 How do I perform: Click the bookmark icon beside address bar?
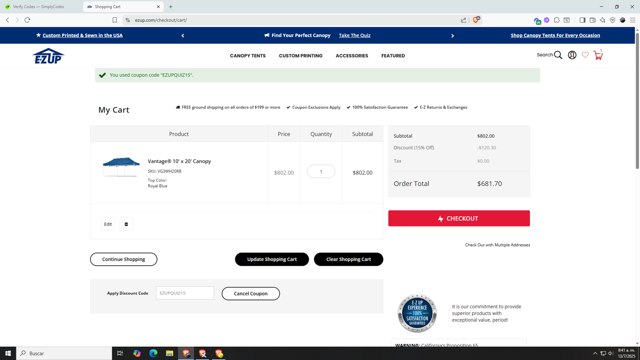tap(115, 20)
